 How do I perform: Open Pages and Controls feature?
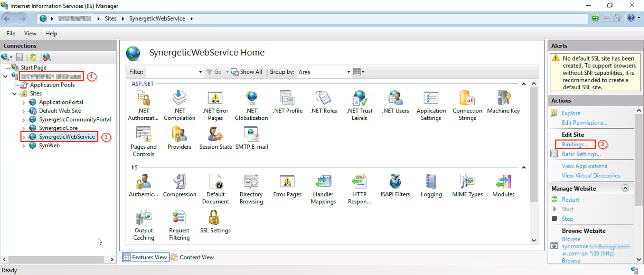[x=143, y=142]
